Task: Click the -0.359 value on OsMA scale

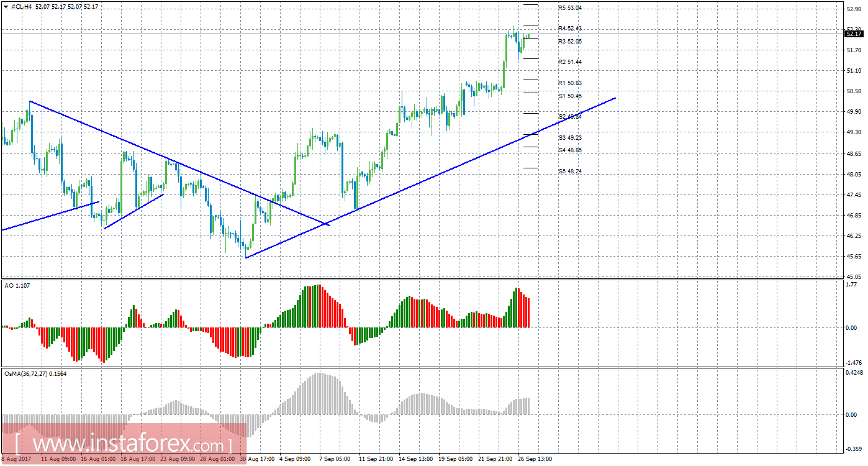Action: point(854,448)
